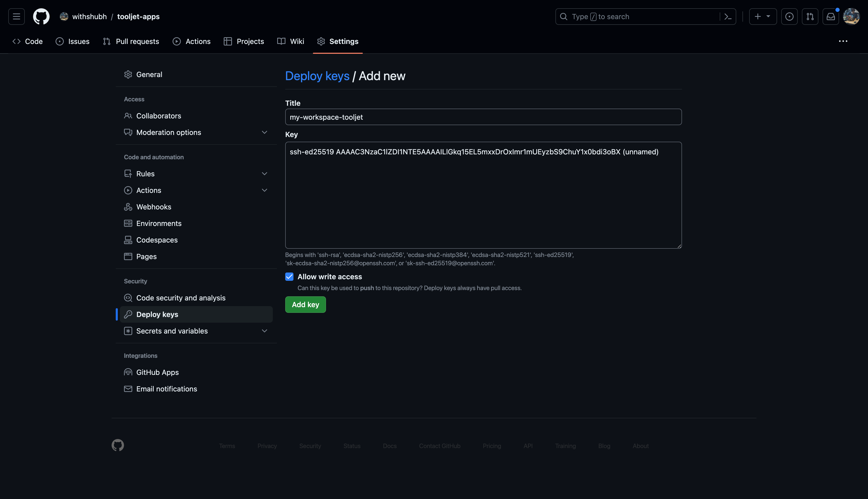
Task: Uncheck Allow write access checkbox
Action: tap(289, 277)
